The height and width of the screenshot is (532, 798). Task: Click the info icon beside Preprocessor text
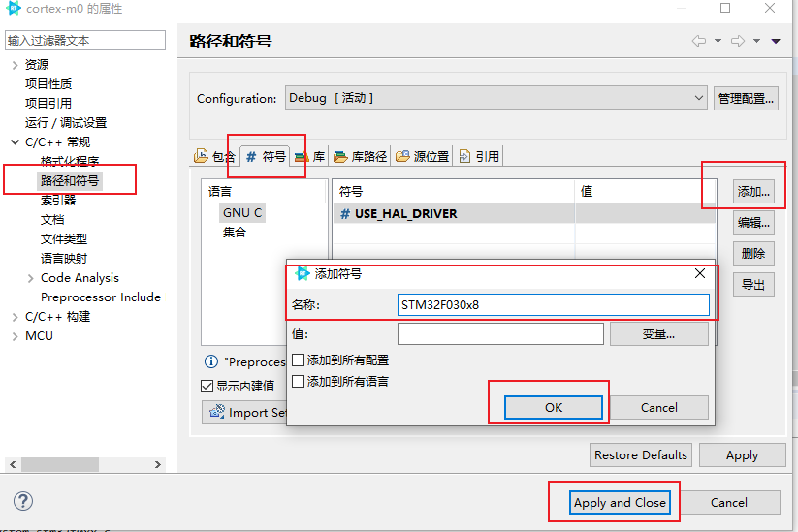tap(210, 361)
